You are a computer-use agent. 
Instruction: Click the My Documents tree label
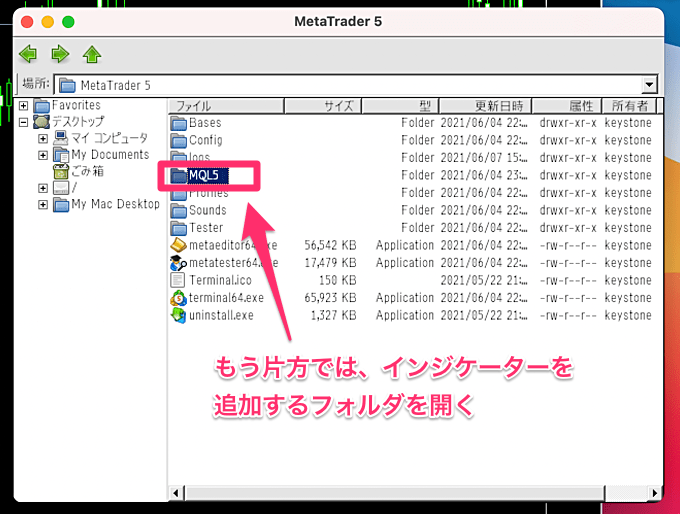(x=110, y=154)
